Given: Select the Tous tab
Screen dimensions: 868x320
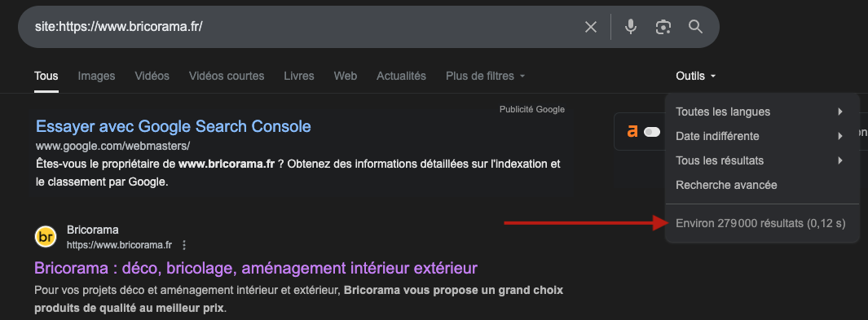Looking at the screenshot, I should click(x=46, y=77).
